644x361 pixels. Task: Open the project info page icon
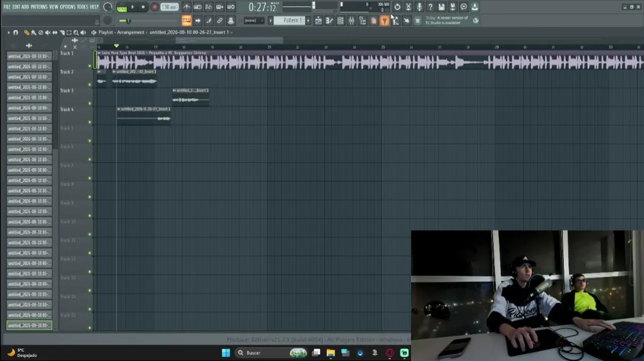click(x=373, y=21)
